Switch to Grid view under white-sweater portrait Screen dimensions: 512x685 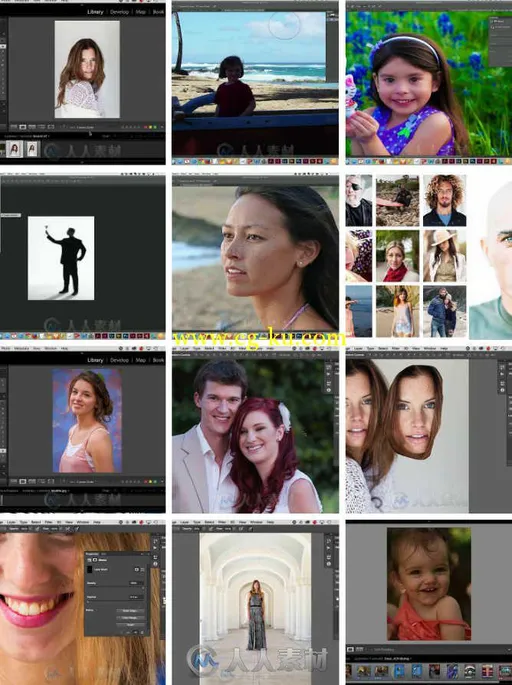tap(14, 127)
